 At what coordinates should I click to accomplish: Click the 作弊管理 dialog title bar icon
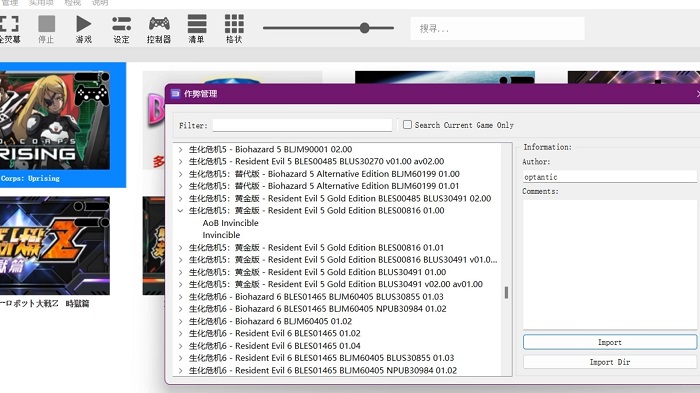[175, 94]
